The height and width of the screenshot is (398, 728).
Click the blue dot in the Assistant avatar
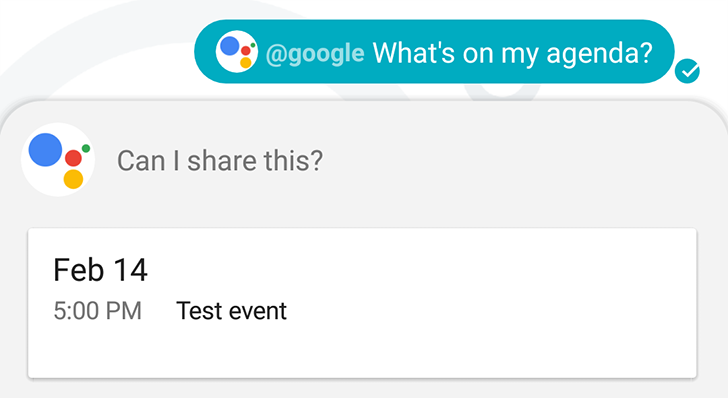click(46, 150)
